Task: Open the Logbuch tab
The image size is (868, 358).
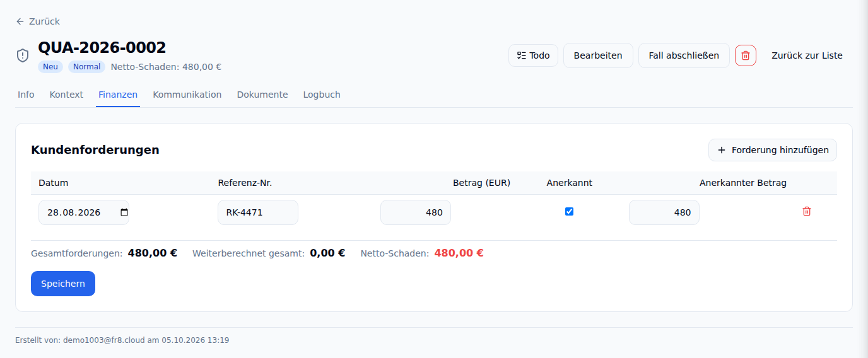Action: [322, 95]
